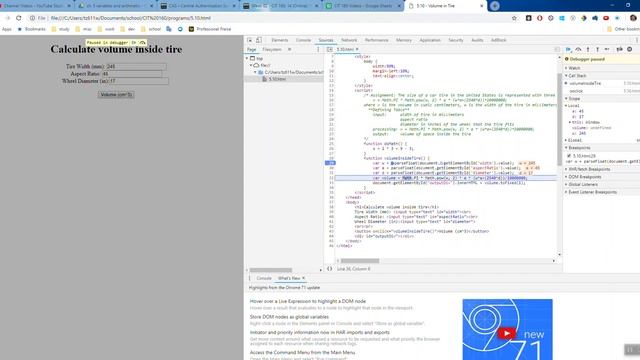Click the Windows logo extension icon

562,18
